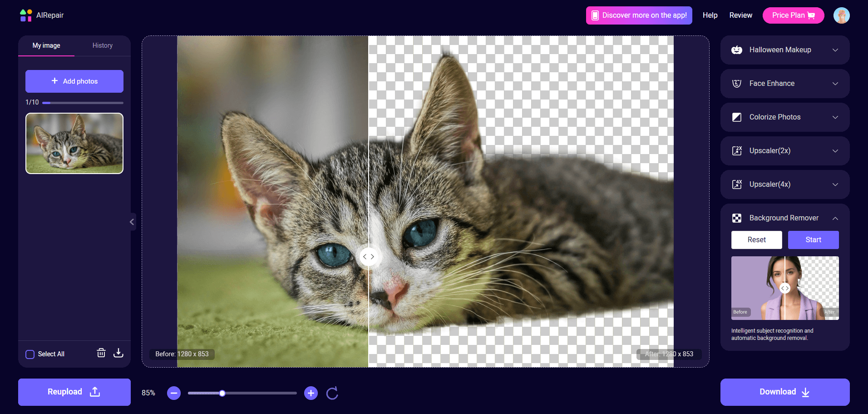Screen dimensions: 868x414
Task: Open the Review menu item
Action: [740, 15]
